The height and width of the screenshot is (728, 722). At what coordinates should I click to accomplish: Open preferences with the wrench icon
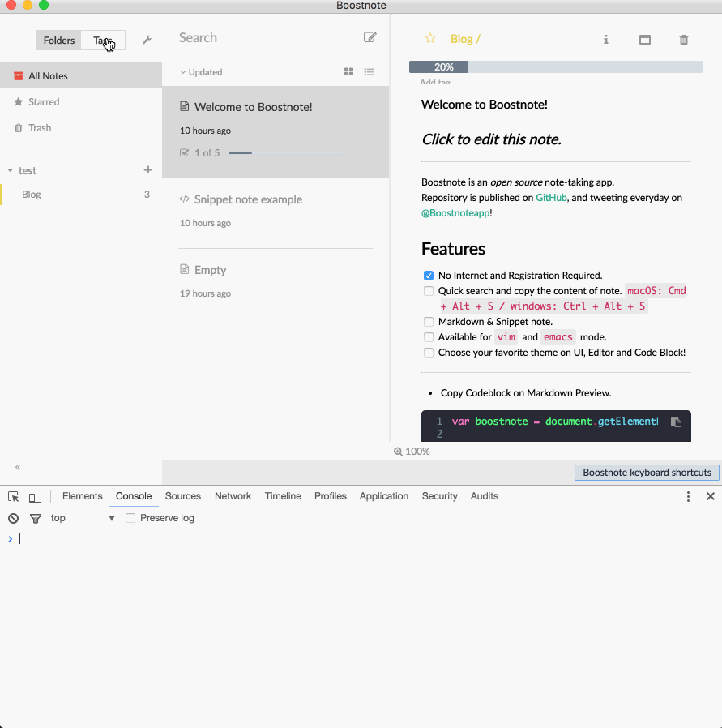(x=147, y=40)
